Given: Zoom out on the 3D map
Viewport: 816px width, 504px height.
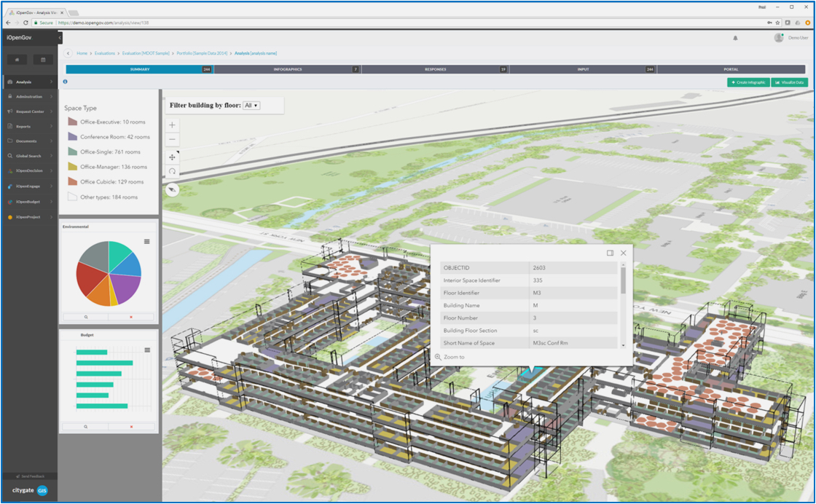Looking at the screenshot, I should 172,139.
